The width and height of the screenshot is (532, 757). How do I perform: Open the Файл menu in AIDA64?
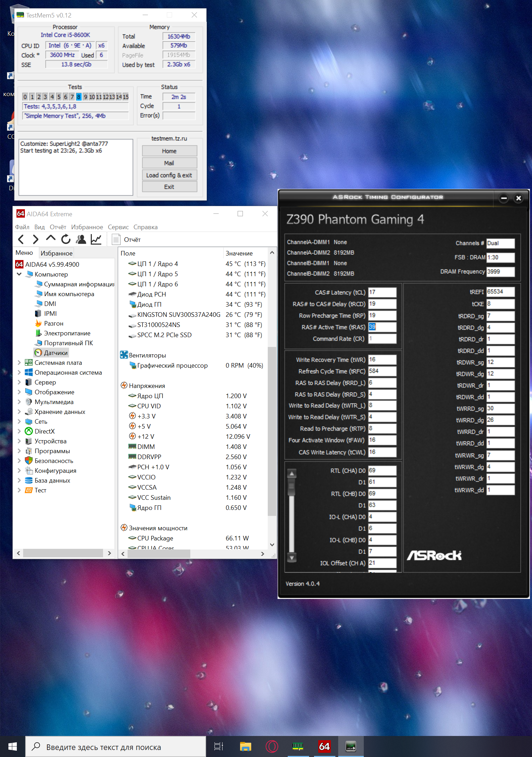(x=22, y=227)
